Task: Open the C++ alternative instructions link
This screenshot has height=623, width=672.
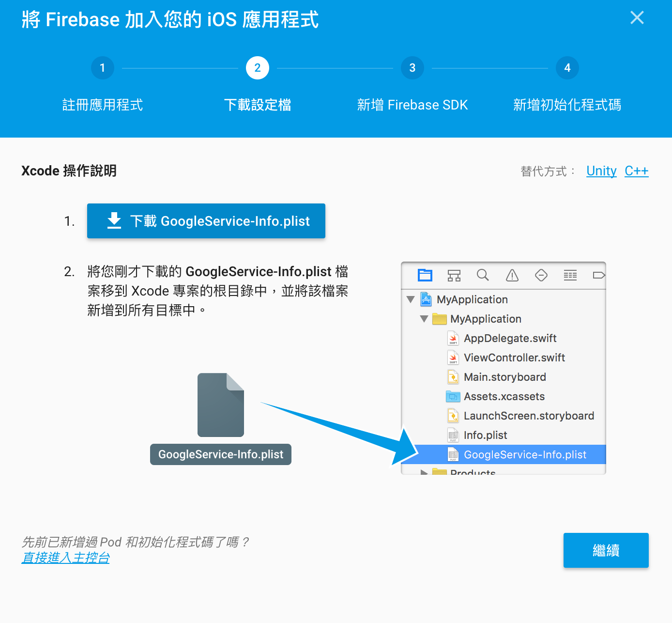Action: tap(636, 171)
